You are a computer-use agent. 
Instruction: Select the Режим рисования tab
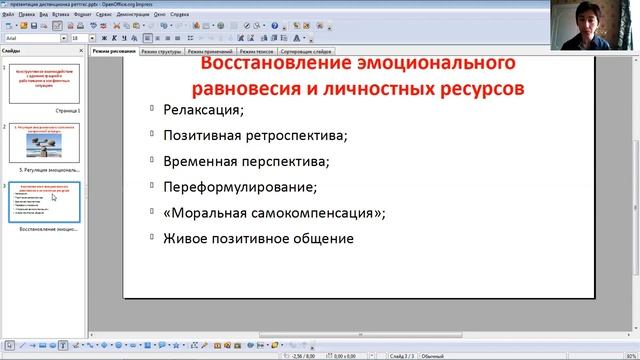pos(113,51)
